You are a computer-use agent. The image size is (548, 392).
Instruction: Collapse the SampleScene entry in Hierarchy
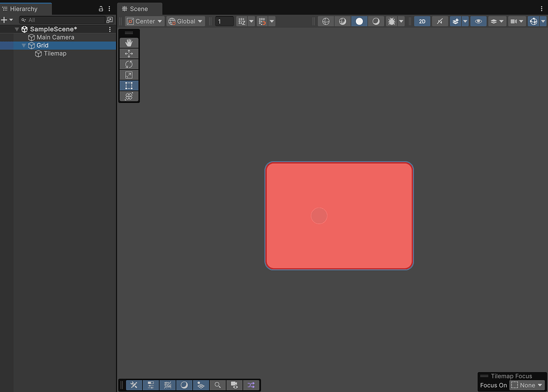[x=16, y=29]
